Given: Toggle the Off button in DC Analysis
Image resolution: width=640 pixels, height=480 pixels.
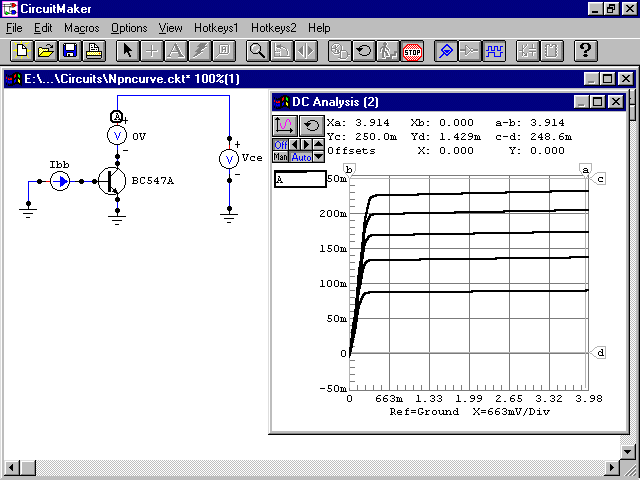Looking at the screenshot, I should [280, 144].
